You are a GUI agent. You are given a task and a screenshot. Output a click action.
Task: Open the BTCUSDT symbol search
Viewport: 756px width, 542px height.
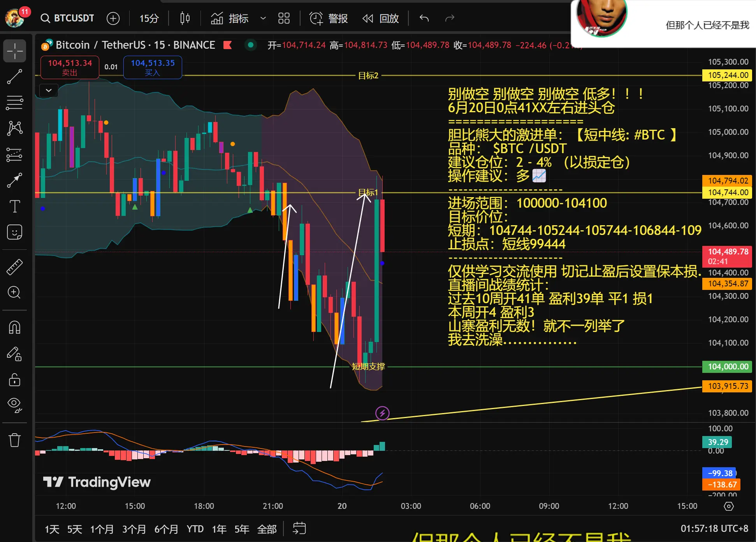point(67,18)
